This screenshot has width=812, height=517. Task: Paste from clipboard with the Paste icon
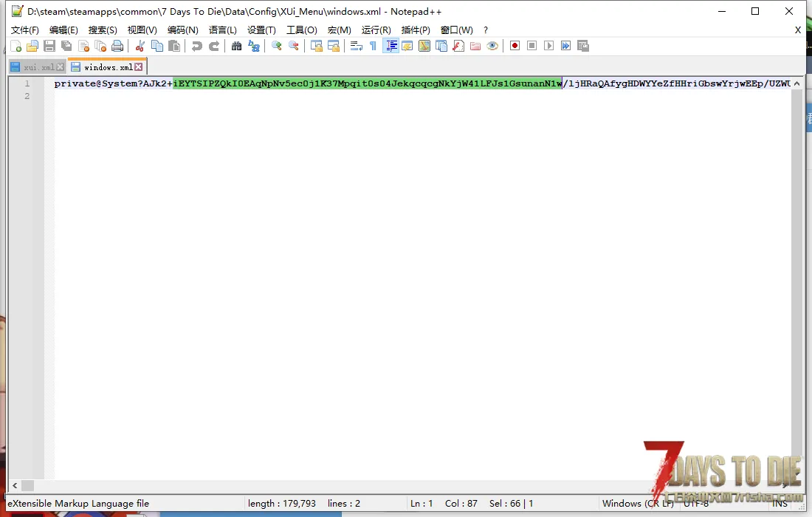[174, 46]
